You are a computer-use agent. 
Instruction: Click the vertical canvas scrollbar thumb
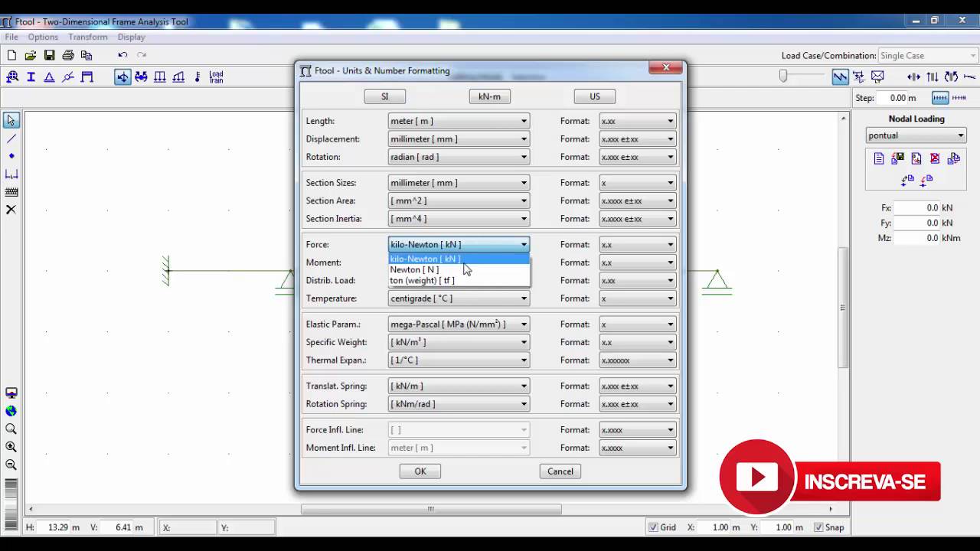(843, 308)
